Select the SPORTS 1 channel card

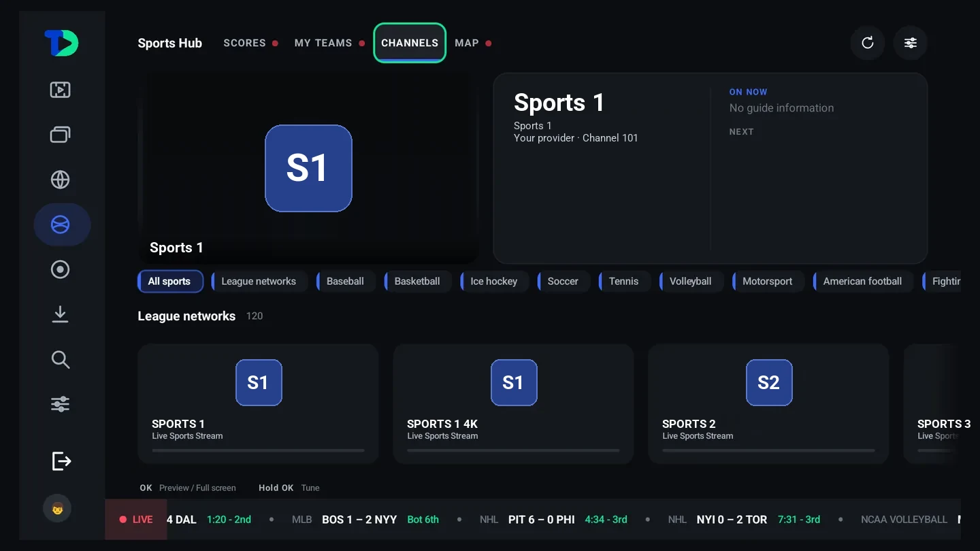coord(258,404)
